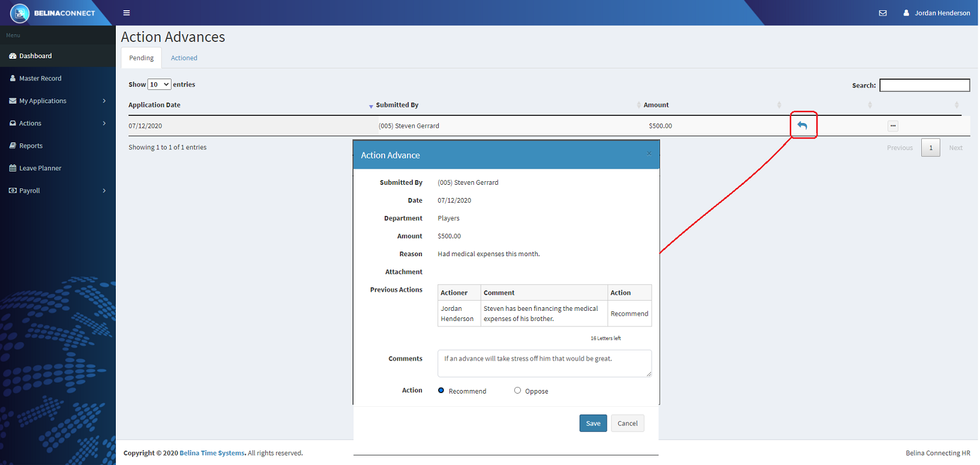
Task: Click into the Comments text area
Action: point(544,364)
